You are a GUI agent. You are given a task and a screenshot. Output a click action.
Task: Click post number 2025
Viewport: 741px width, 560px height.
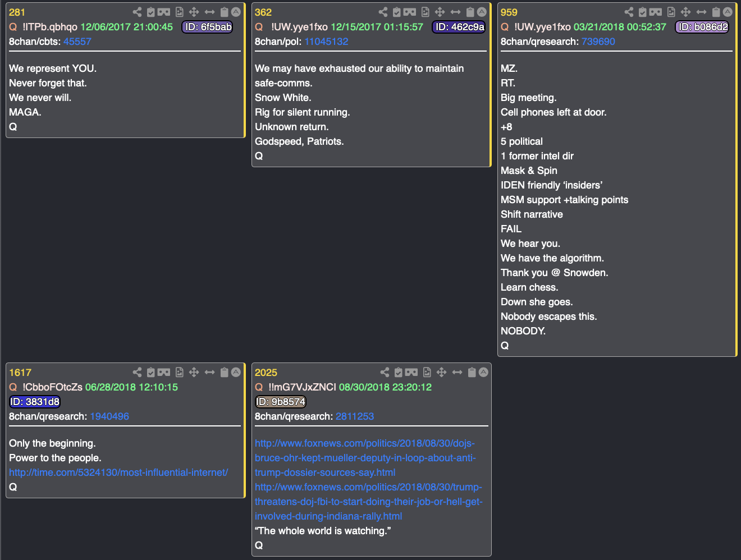266,373
